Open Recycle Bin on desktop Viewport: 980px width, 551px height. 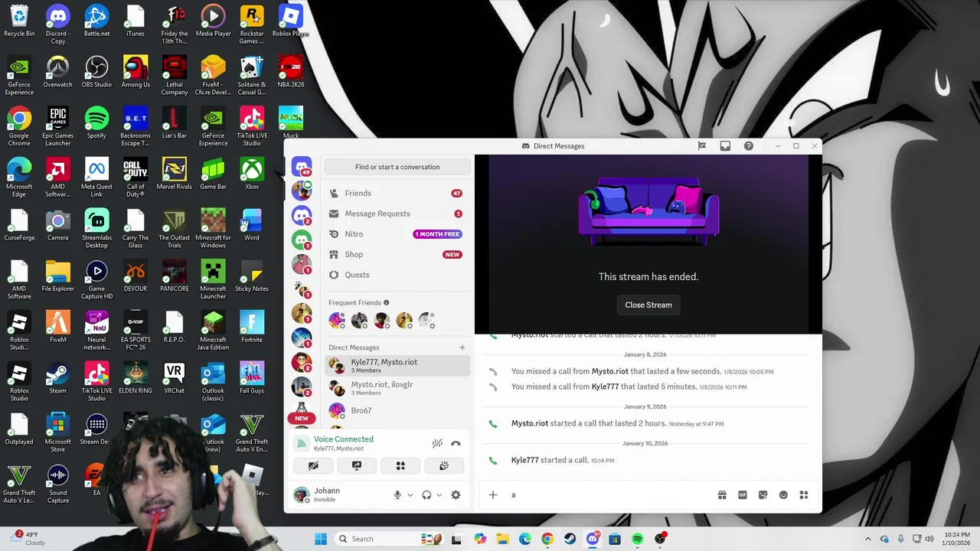pos(19,21)
